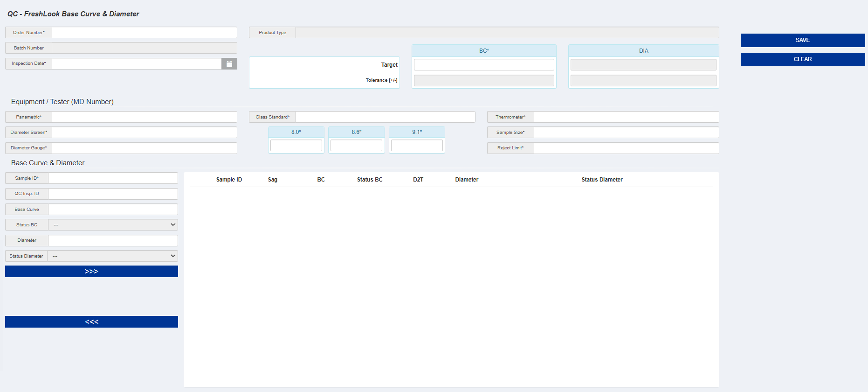Select the BC Target input box

pyautogui.click(x=484, y=65)
